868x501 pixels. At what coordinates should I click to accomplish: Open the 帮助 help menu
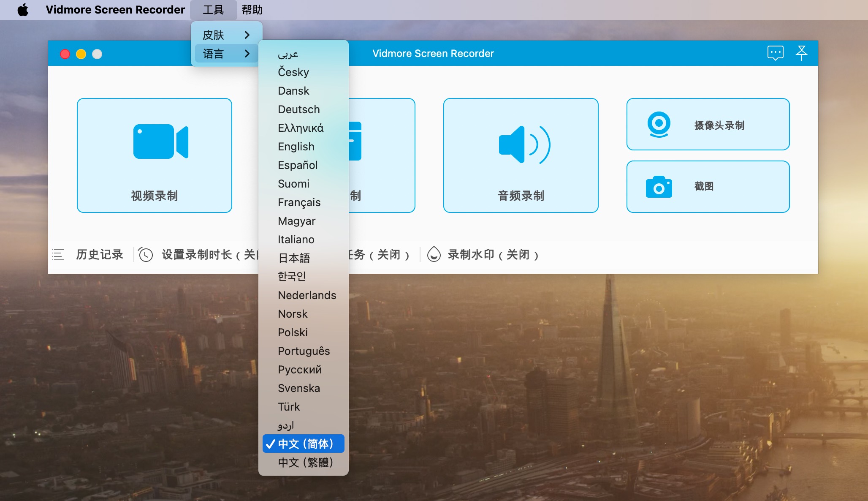click(252, 10)
